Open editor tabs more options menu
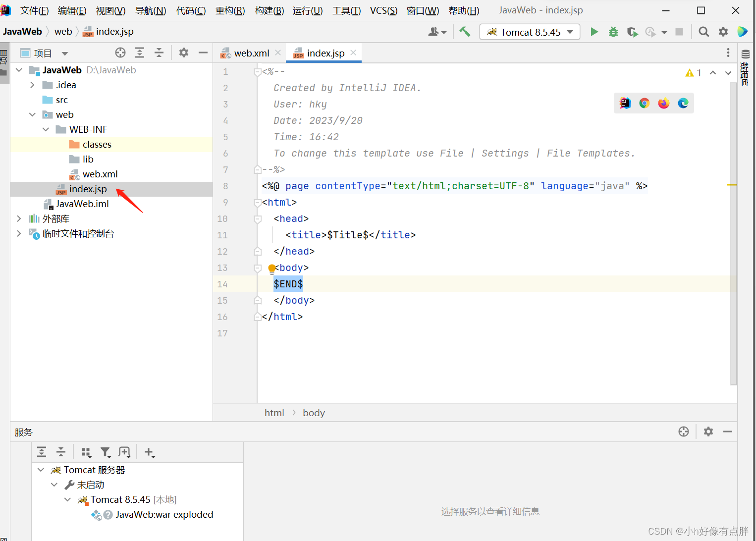Viewport: 756px width, 541px height. [x=728, y=53]
